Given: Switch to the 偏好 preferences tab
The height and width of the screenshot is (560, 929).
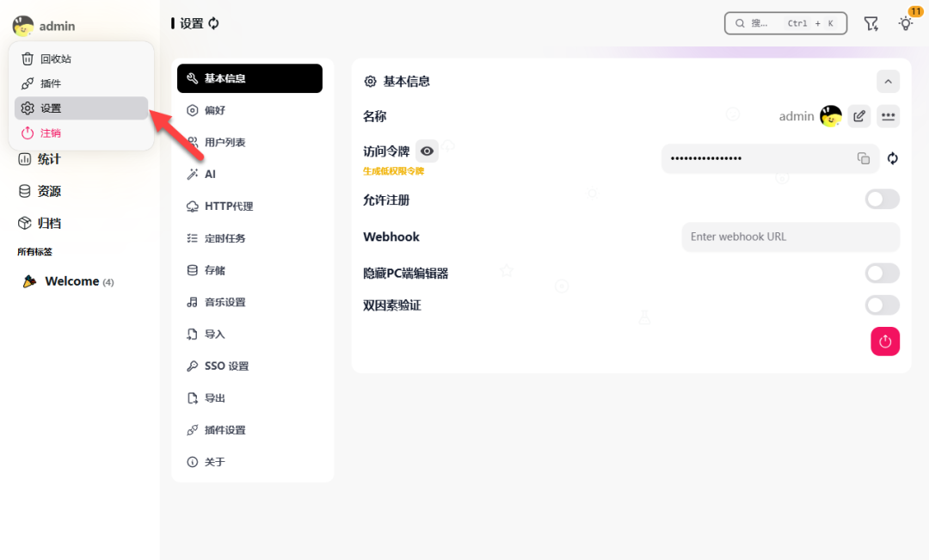Looking at the screenshot, I should click(249, 110).
